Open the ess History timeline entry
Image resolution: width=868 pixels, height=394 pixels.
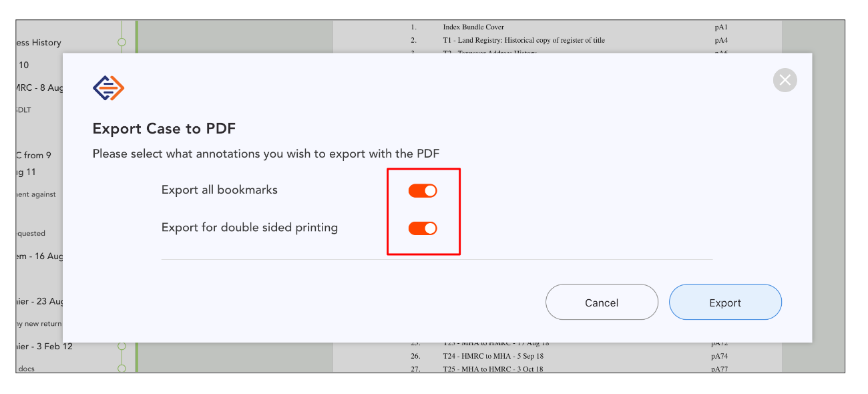click(39, 42)
